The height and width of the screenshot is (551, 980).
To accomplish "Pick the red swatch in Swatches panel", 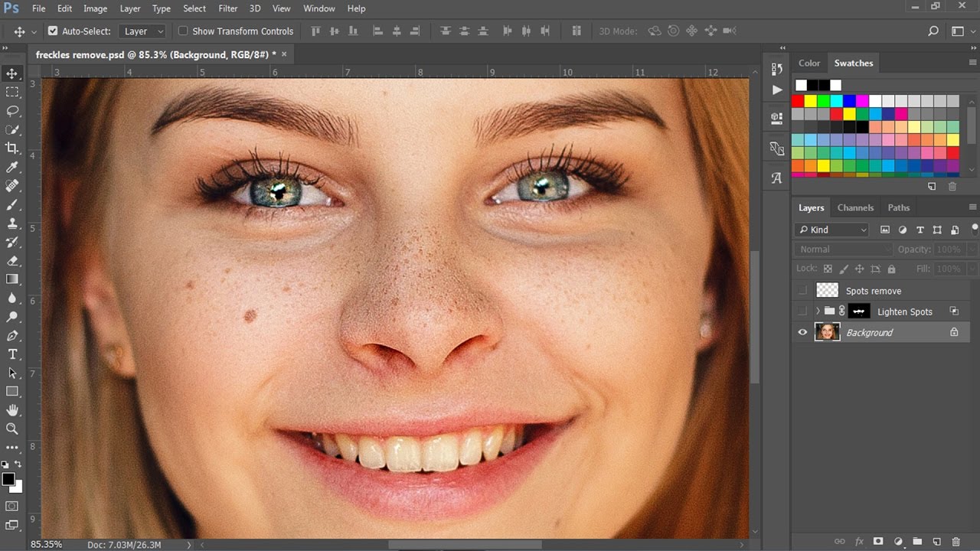I will 798,101.
